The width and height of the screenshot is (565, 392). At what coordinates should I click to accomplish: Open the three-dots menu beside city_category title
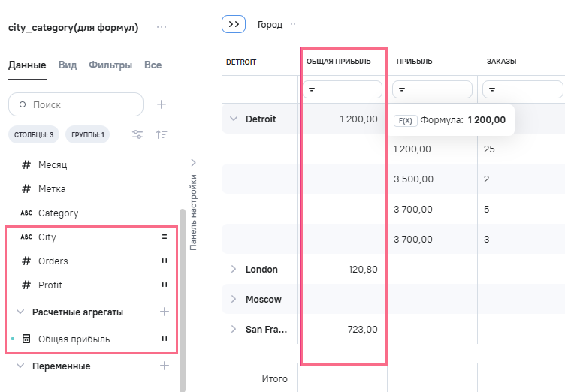(162, 28)
